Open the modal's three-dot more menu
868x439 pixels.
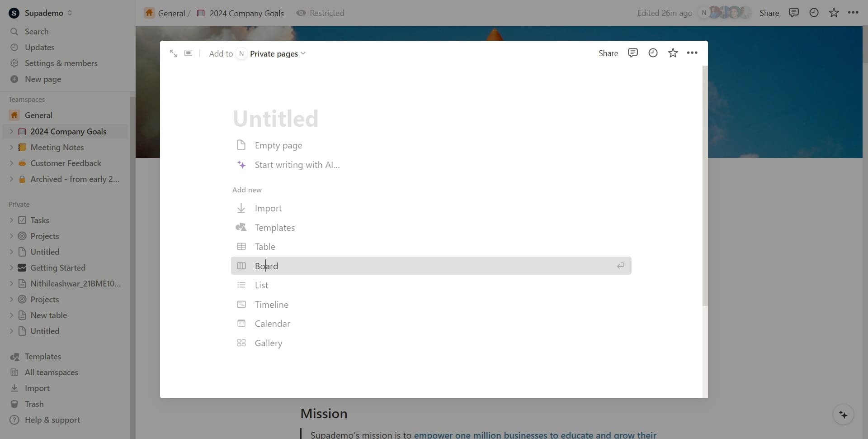[692, 53]
